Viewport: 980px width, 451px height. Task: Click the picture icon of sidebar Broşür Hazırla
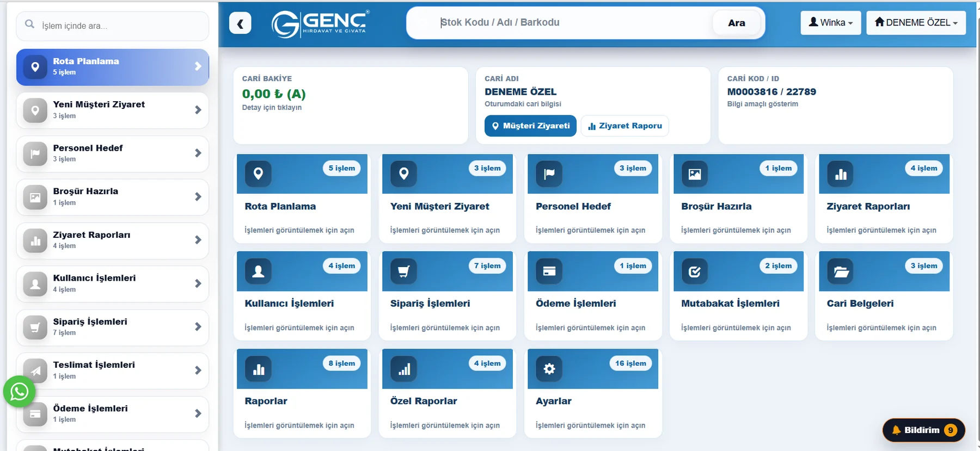35,197
